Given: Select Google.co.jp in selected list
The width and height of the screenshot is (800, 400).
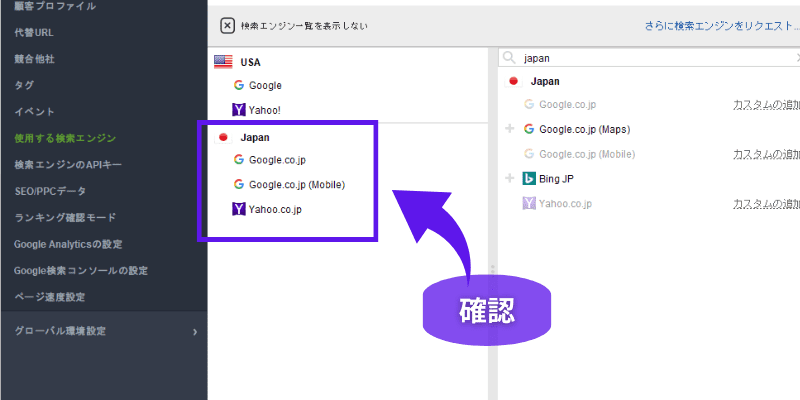Looking at the screenshot, I should 278,160.
